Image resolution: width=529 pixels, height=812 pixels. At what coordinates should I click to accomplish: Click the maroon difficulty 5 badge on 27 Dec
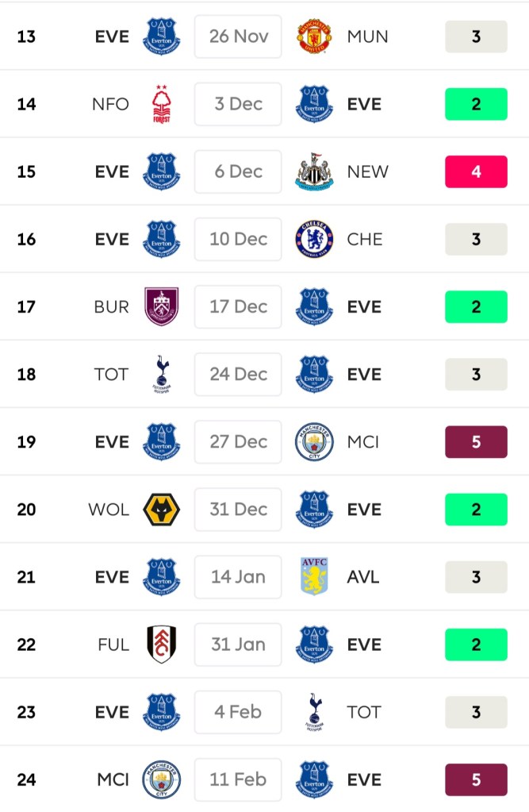(x=476, y=442)
